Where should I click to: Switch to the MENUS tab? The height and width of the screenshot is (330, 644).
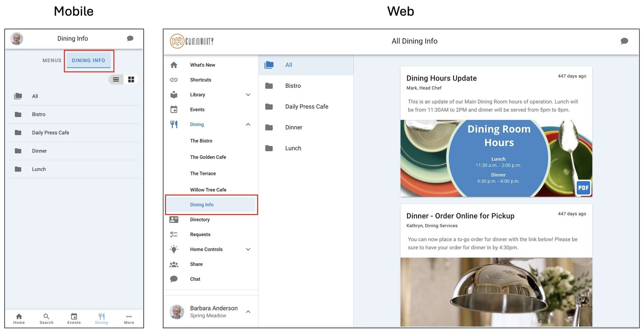[52, 60]
